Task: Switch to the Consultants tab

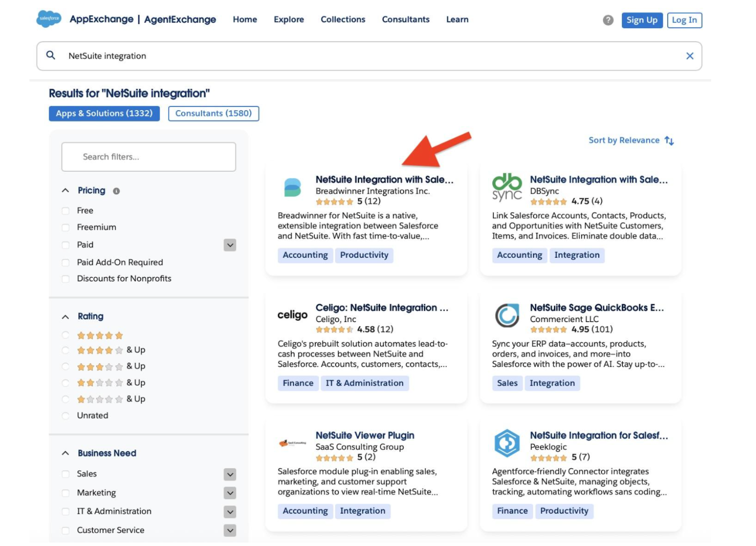Action: click(x=213, y=113)
